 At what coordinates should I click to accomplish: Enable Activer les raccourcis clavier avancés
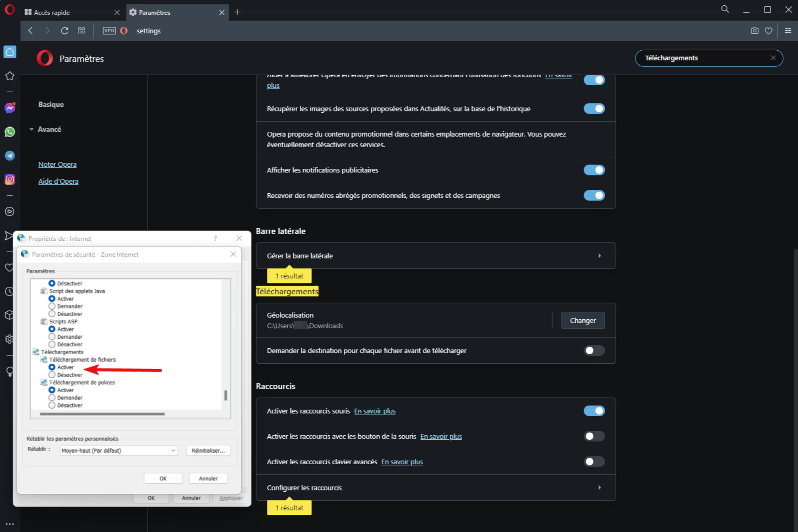[x=594, y=461]
